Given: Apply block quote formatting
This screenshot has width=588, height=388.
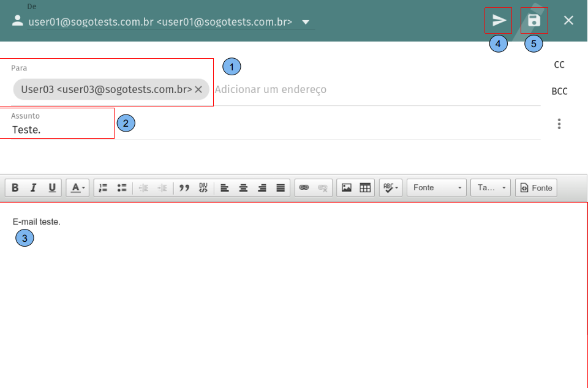Looking at the screenshot, I should tap(184, 188).
